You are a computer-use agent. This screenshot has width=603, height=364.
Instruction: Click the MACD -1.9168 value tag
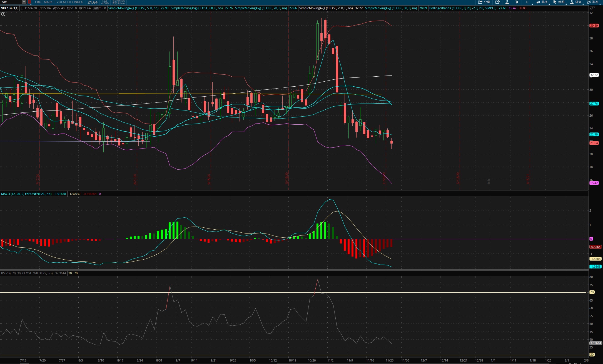(595, 267)
